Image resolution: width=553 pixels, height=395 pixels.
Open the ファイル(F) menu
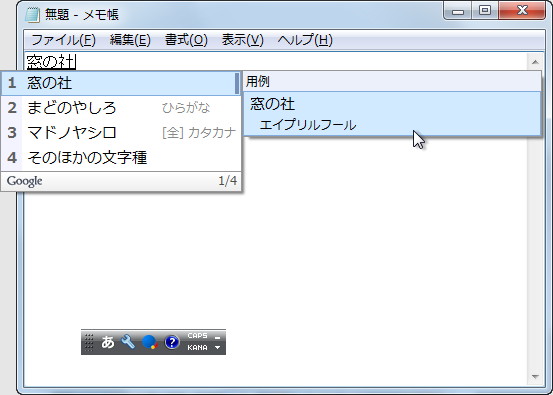pos(63,40)
